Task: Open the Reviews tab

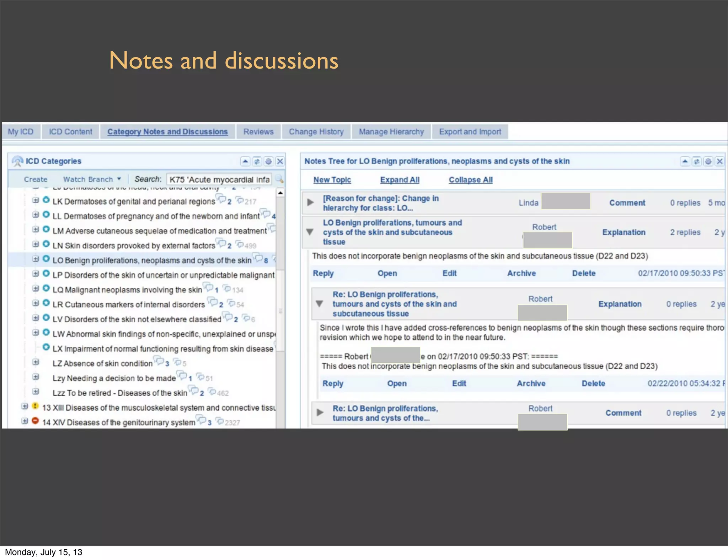Action: point(258,132)
